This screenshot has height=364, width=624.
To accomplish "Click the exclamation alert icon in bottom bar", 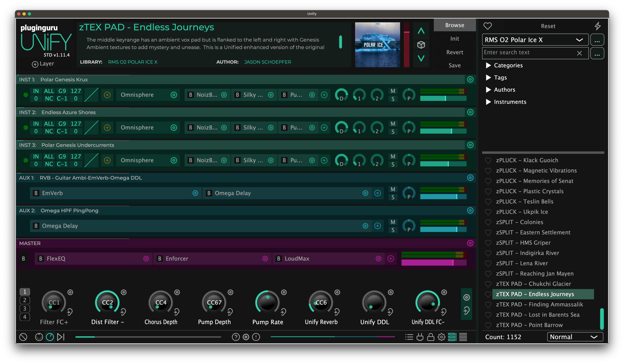I will point(256,337).
